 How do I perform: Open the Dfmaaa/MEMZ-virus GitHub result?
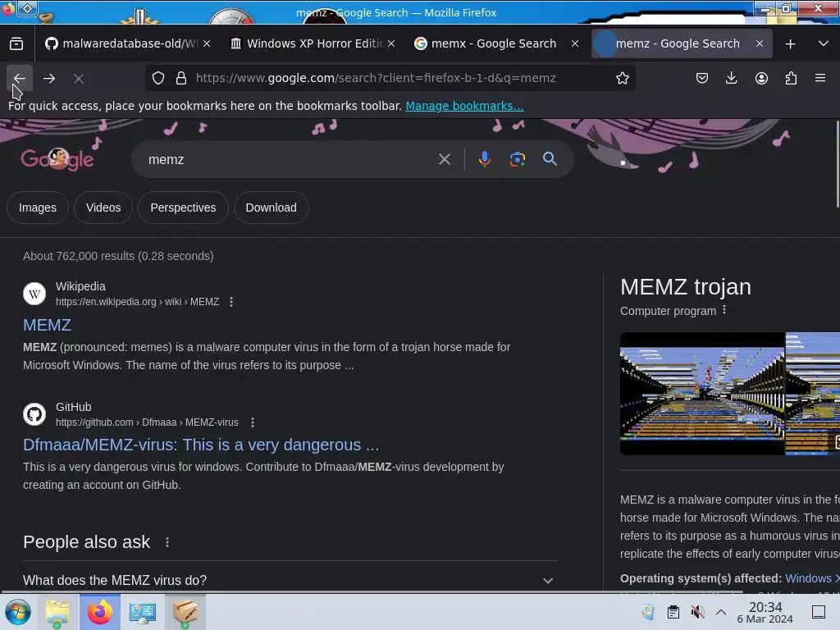pos(201,445)
